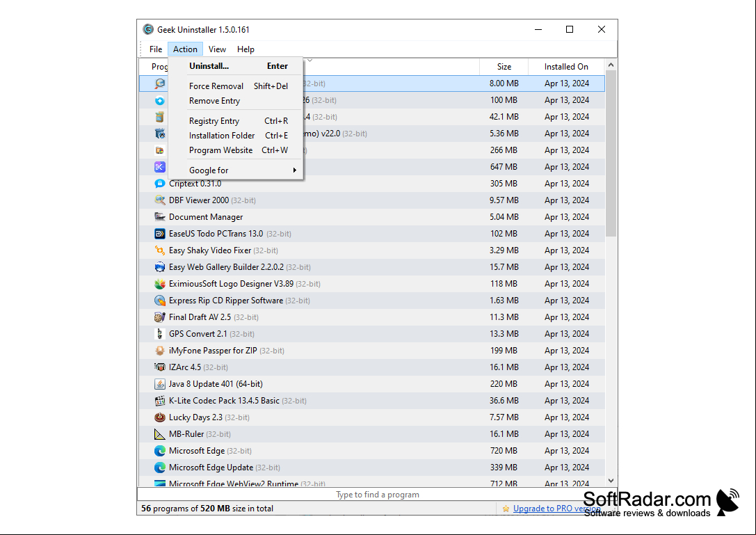Click the DBF Viewer 2000 icon
This screenshot has width=756, height=535.
[159, 200]
